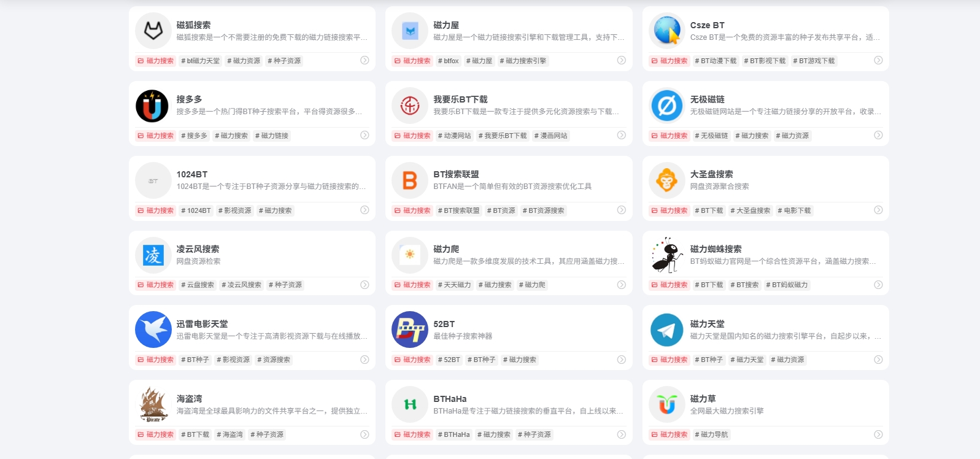Open the 磁力草 magnet logo
This screenshot has height=459, width=980.
667,404
